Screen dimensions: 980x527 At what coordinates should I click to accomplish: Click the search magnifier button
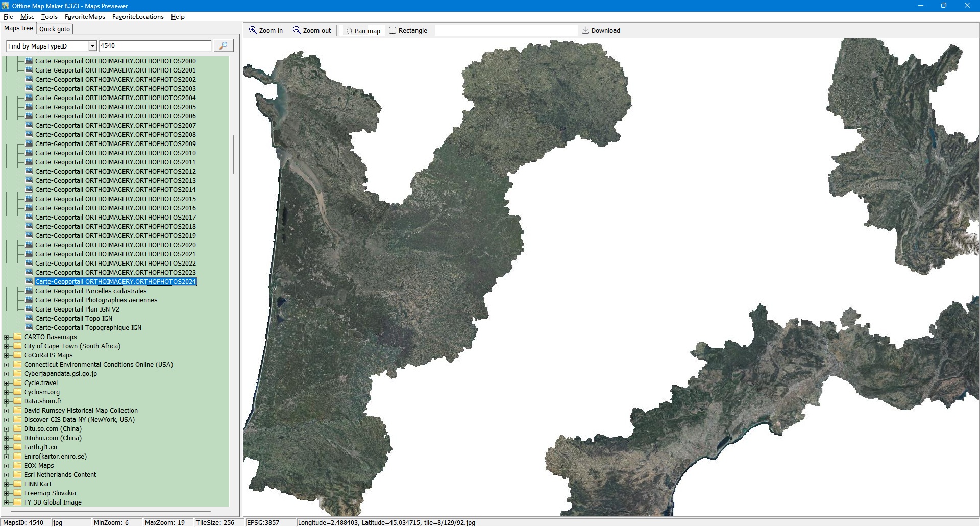pos(223,46)
